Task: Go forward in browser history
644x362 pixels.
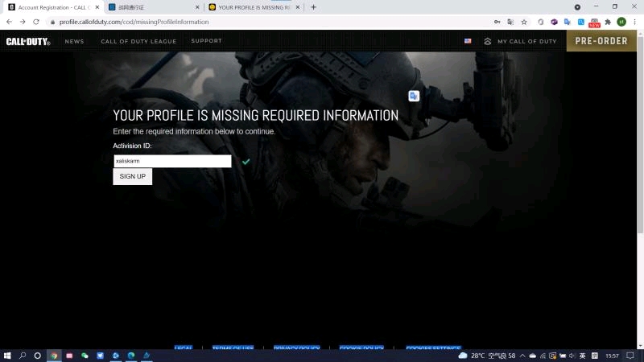Action: pos(23,22)
